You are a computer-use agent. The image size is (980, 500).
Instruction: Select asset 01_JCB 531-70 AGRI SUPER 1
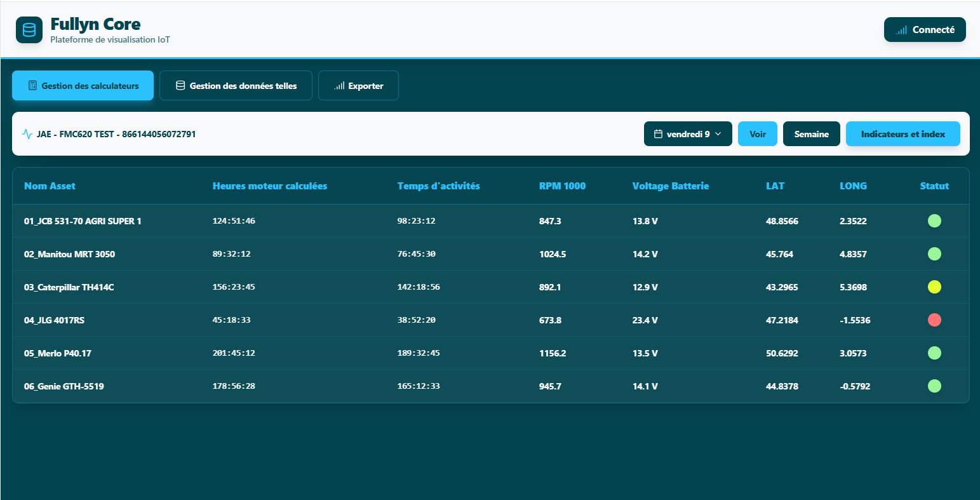point(83,221)
